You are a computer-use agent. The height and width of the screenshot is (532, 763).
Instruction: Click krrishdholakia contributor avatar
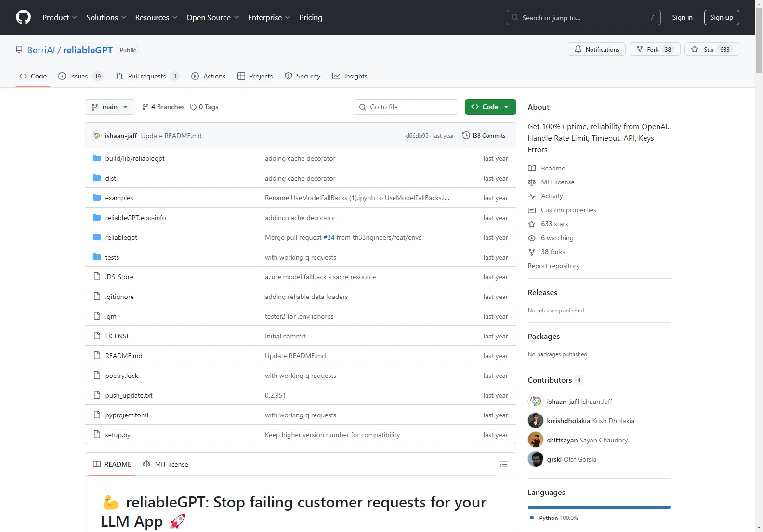pyautogui.click(x=536, y=421)
